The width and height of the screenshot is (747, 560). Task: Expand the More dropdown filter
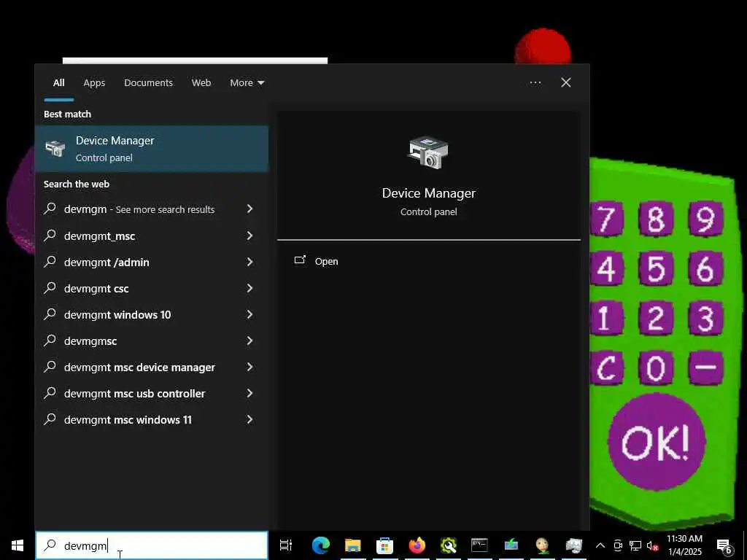(x=247, y=83)
